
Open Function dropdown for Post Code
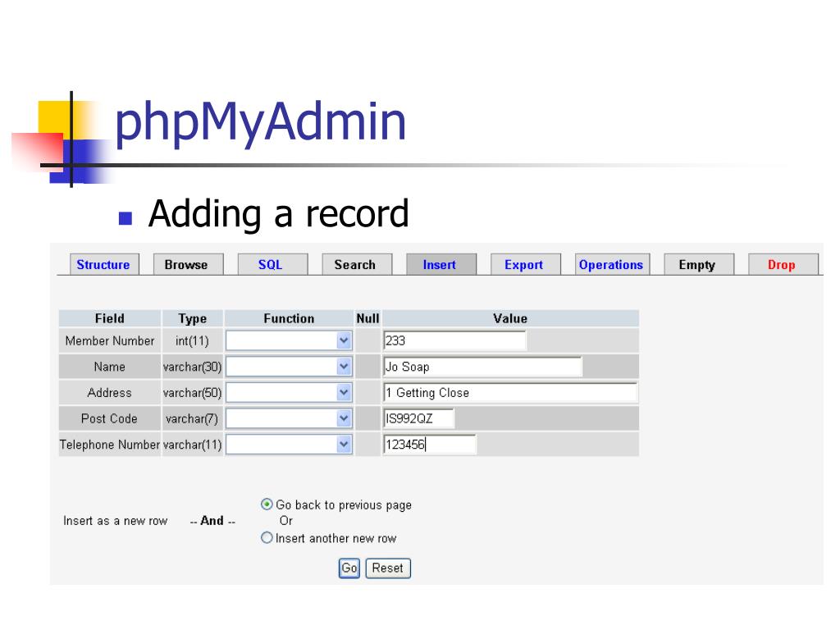tap(289, 418)
